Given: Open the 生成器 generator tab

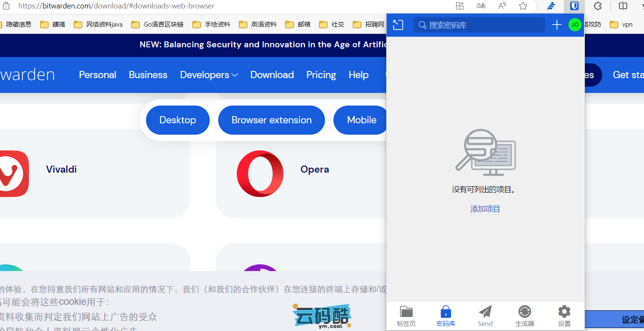Looking at the screenshot, I should pos(525,316).
